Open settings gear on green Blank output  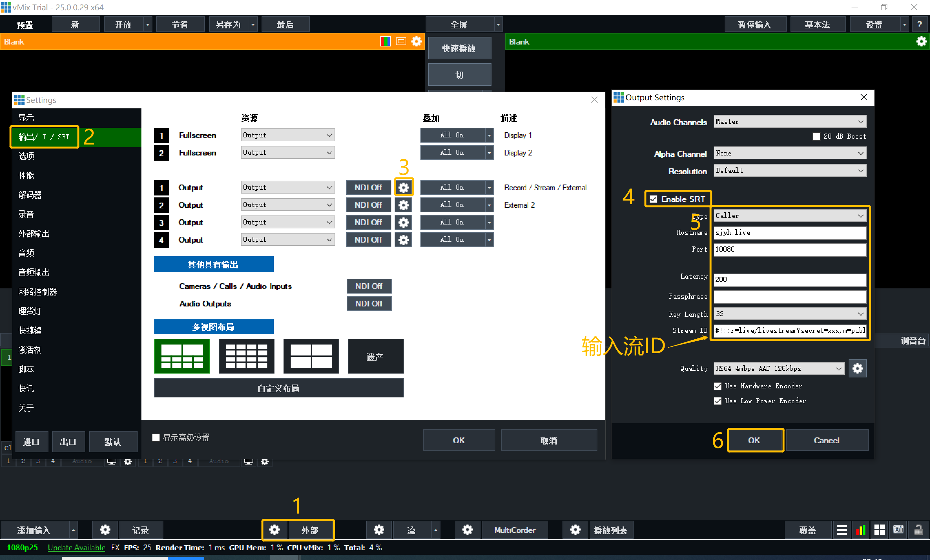point(921,42)
